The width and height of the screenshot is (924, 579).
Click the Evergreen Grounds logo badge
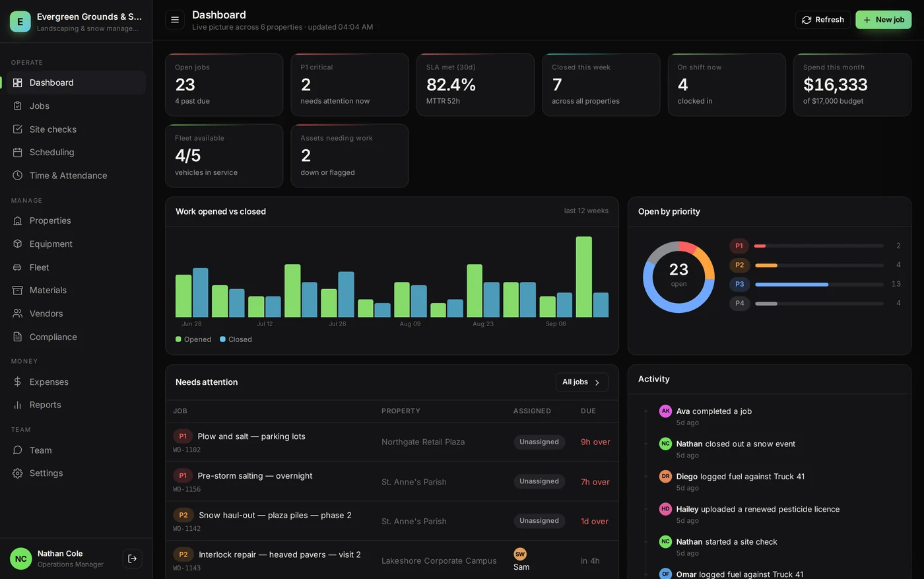(x=20, y=22)
